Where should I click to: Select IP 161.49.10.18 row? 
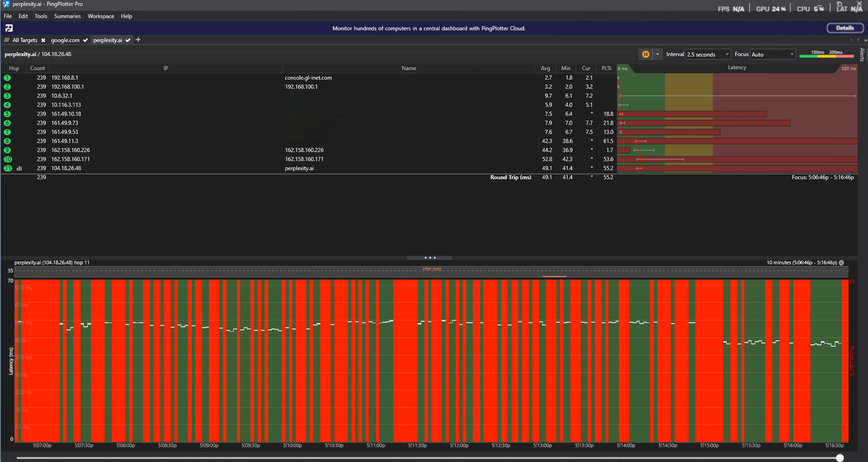(66, 114)
